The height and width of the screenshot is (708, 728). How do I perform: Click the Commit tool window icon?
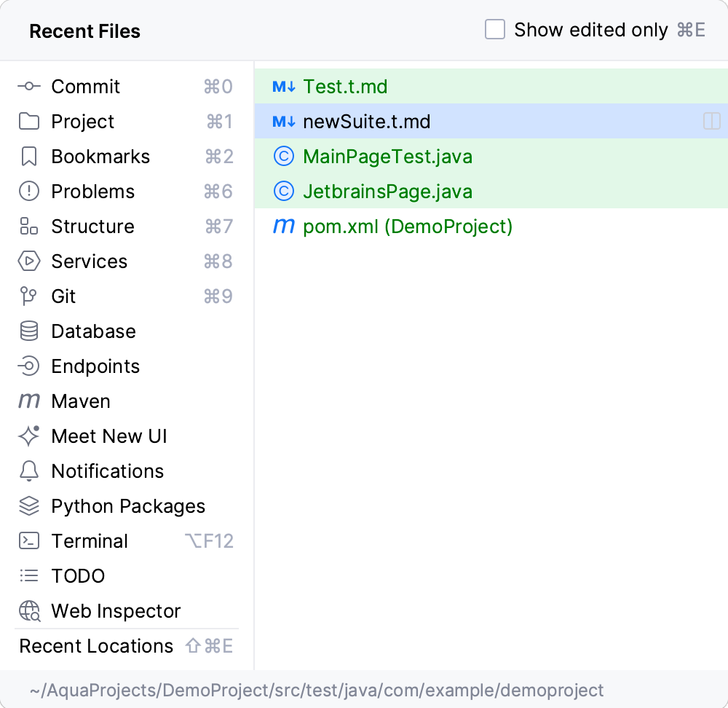pos(29,87)
